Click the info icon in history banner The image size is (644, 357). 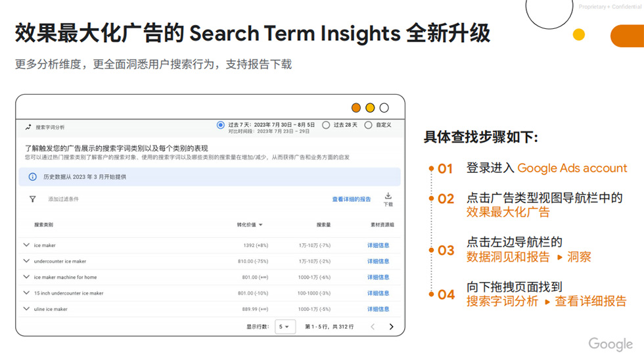33,177
